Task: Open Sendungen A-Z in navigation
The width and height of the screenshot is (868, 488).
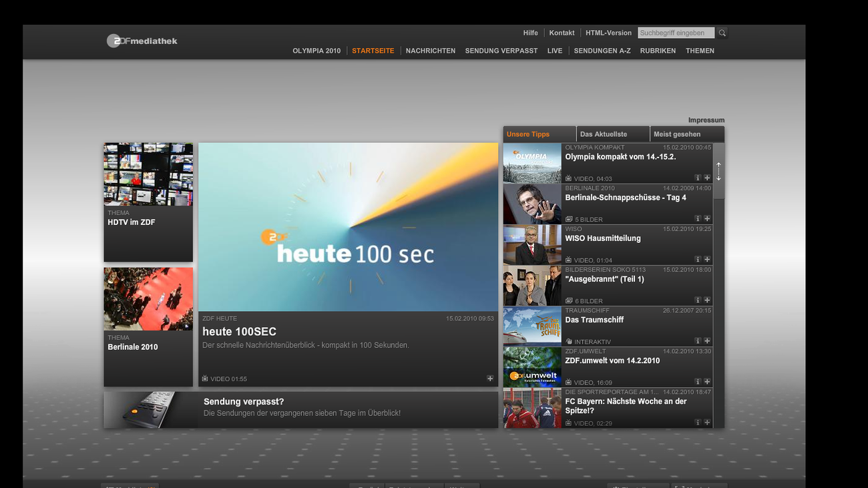Action: pos(602,51)
